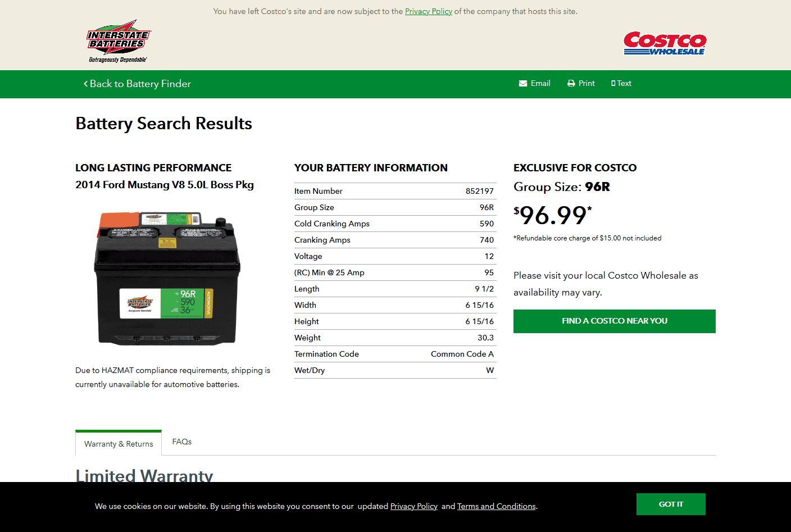Open Terms and Conditions link
The image size is (791, 532).
(497, 506)
